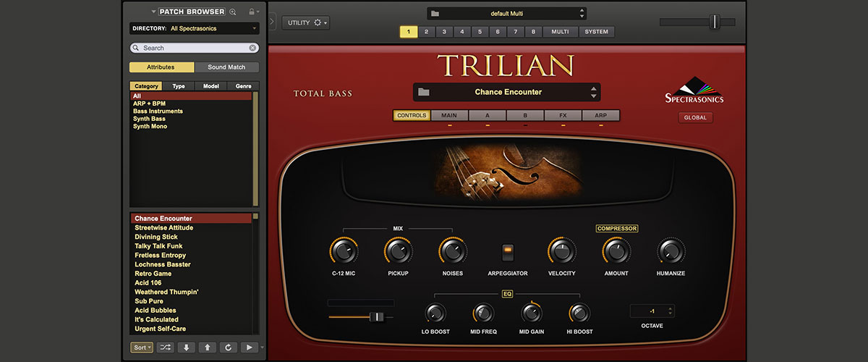Load the Lochness Basster patch
Viewport: 868px width, 362px height.
point(163,264)
